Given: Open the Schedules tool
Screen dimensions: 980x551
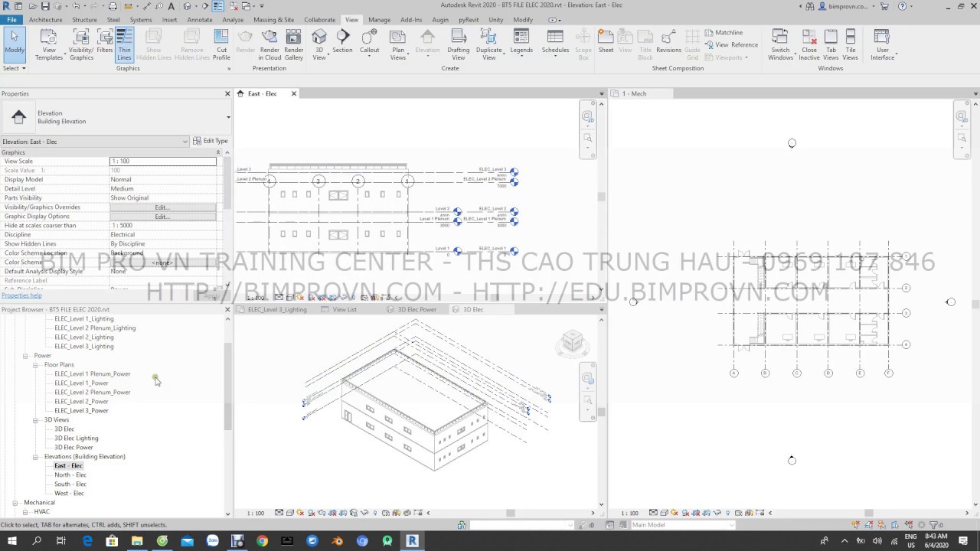Looking at the screenshot, I should [555, 43].
